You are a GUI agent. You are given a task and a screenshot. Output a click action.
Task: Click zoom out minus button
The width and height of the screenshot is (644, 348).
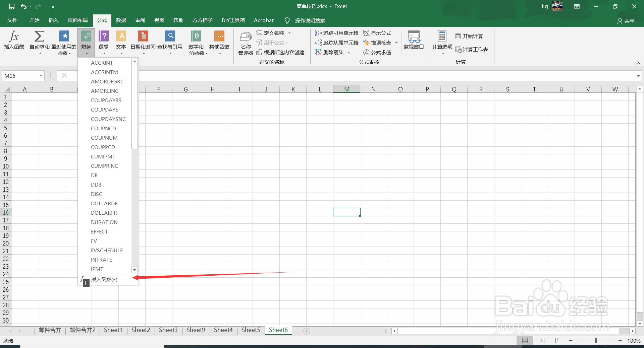571,341
